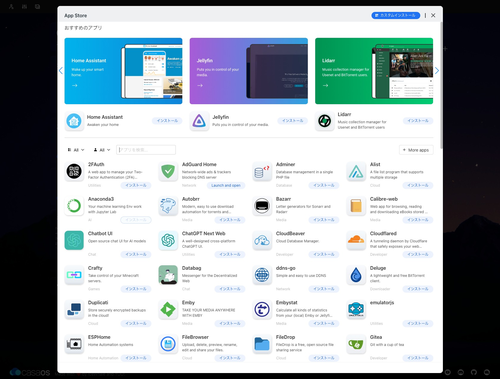Open the Jellyfin triangle icon
Image resolution: width=500 pixels, height=379 pixels.
(199, 121)
